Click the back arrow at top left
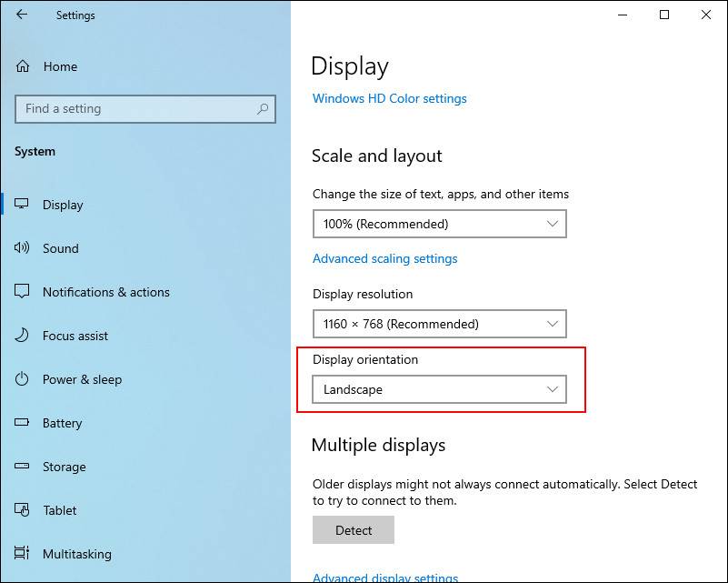 (22, 15)
